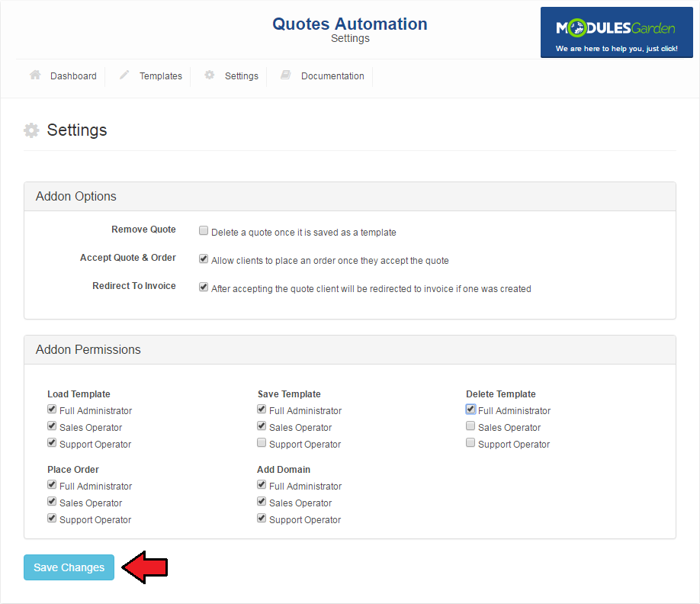
Task: Open the Templates tab
Action: tap(161, 76)
